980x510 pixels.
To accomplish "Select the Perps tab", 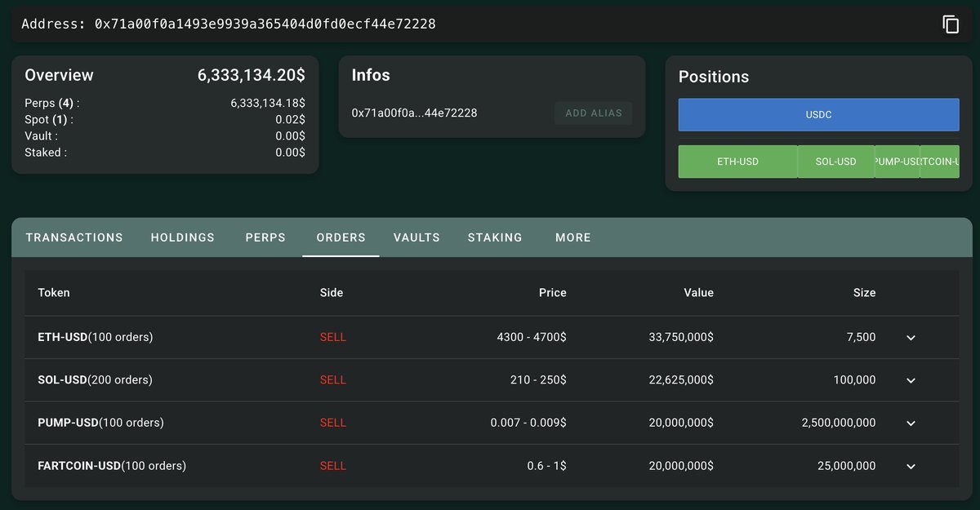I will 265,237.
